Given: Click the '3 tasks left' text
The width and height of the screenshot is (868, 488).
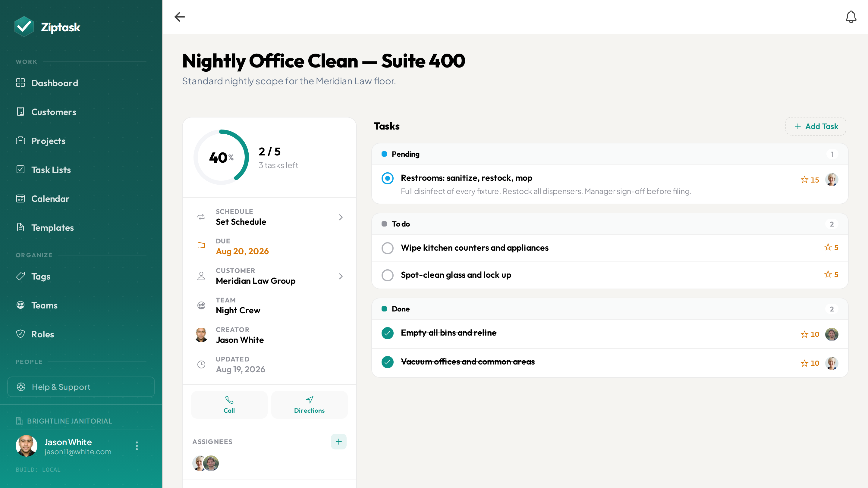Looking at the screenshot, I should click(x=278, y=165).
